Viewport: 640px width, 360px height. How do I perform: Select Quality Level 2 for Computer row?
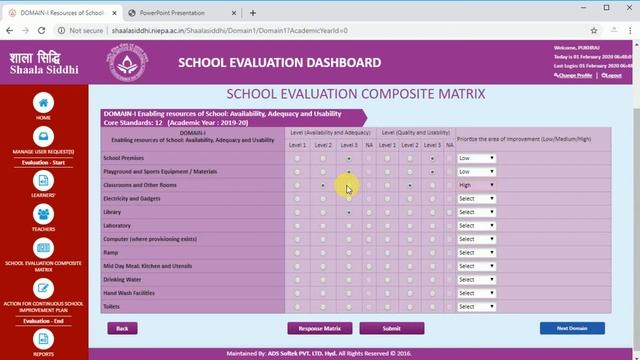pyautogui.click(x=410, y=239)
